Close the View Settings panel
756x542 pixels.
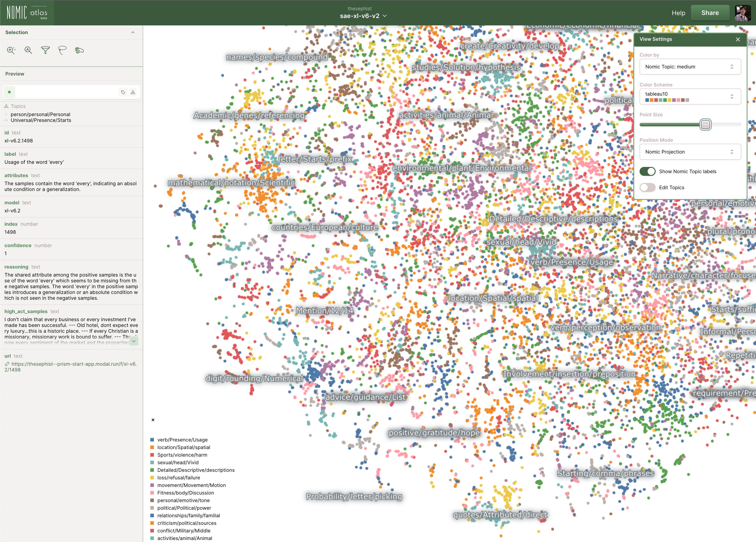[x=738, y=39]
